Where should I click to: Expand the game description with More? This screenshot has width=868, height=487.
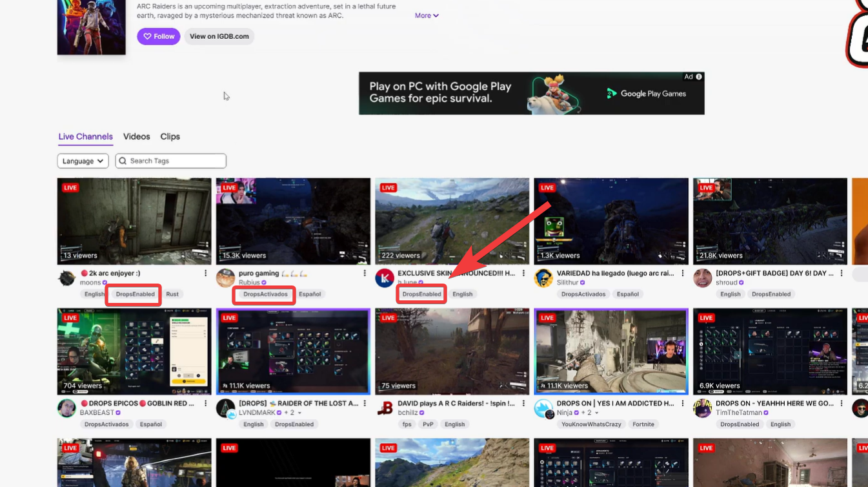tap(427, 16)
